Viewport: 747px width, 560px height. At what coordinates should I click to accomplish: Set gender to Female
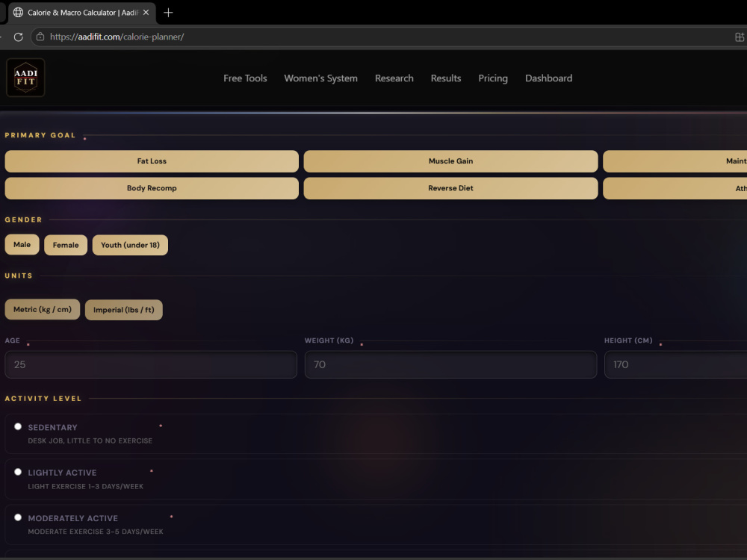pyautogui.click(x=66, y=245)
